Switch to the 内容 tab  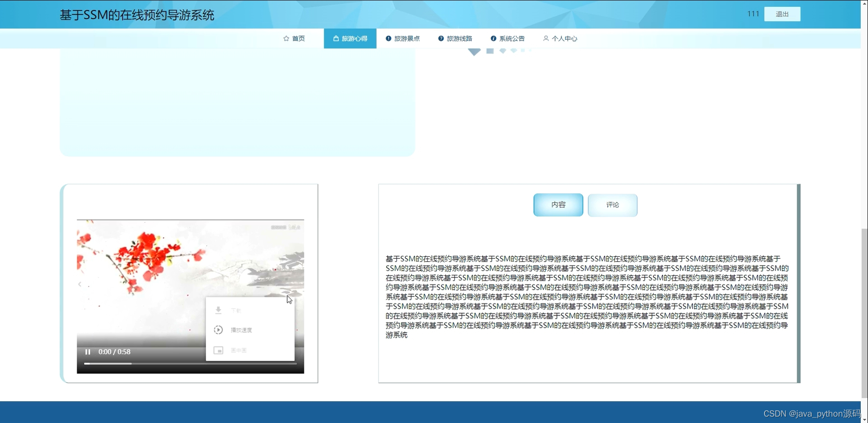click(558, 205)
